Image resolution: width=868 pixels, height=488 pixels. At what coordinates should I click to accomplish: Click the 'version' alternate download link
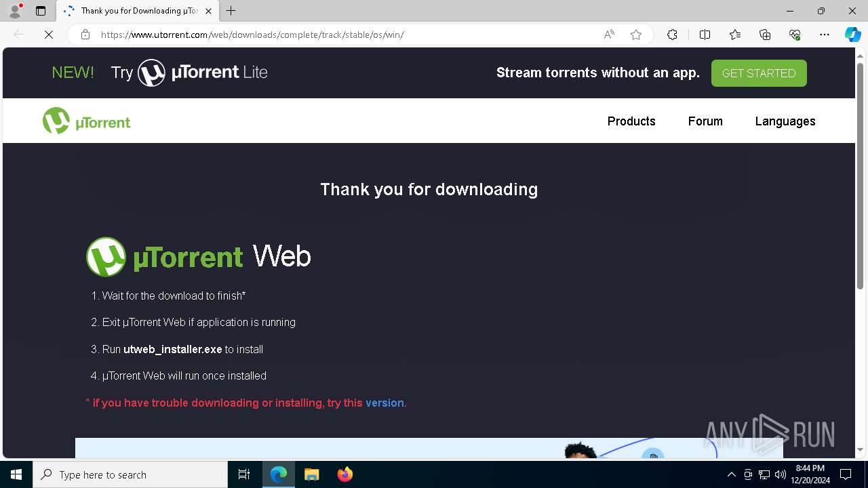pyautogui.click(x=384, y=403)
